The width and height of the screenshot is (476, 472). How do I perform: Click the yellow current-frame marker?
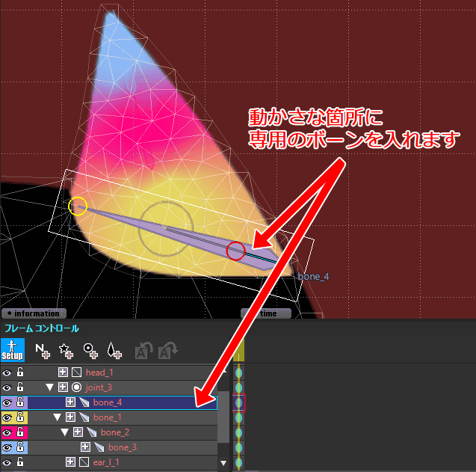click(238, 349)
